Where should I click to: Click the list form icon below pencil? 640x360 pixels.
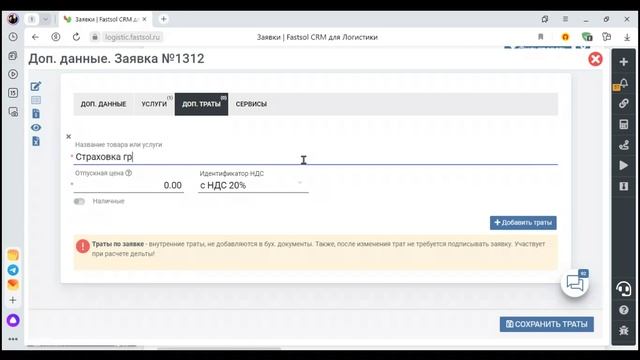click(36, 100)
